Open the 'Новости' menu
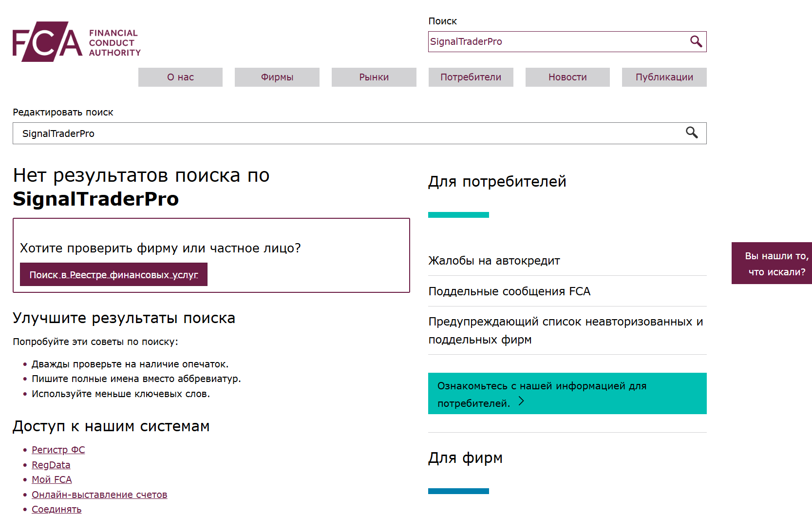This screenshot has width=812, height=516. pos(567,77)
